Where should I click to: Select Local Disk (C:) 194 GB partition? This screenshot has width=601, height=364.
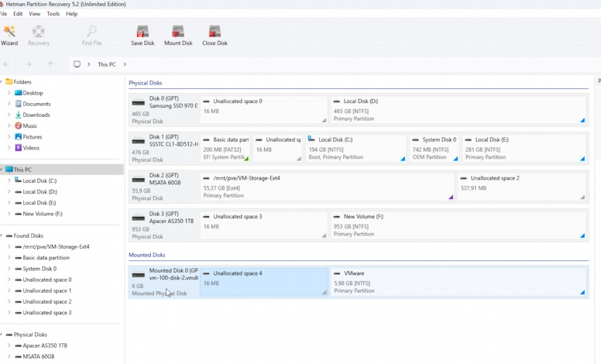click(355, 148)
